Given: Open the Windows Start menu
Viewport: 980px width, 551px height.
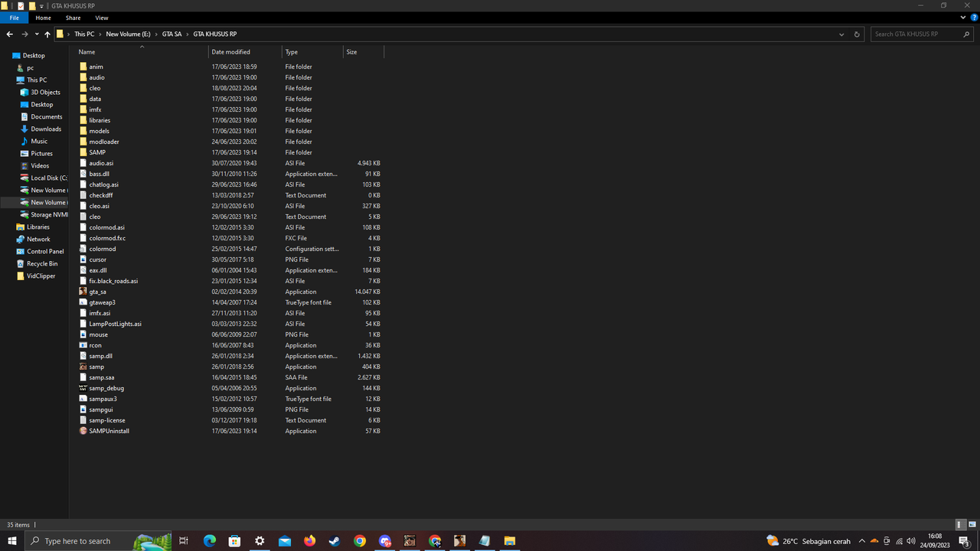Looking at the screenshot, I should [12, 541].
